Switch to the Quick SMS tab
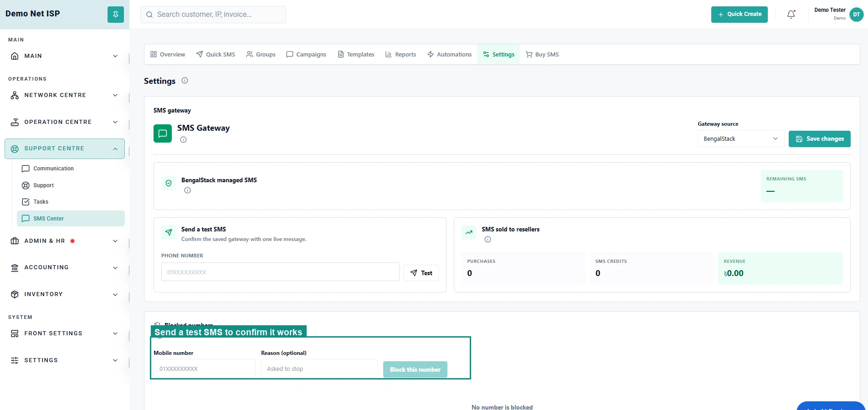 216,55
